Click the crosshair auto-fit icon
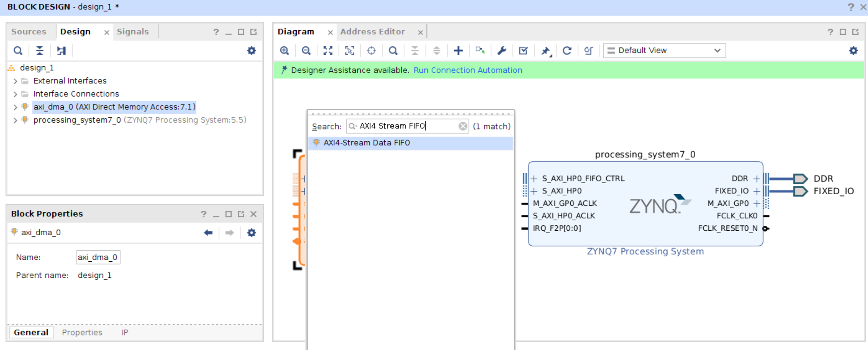 coord(371,51)
